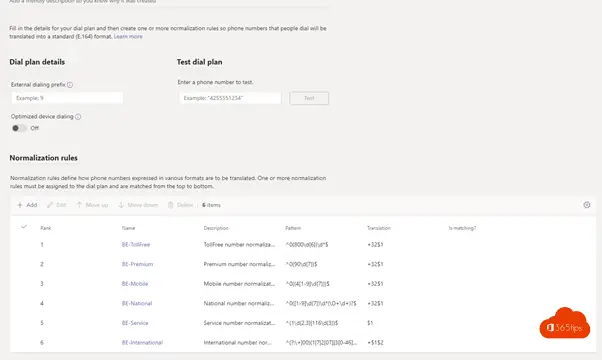Click the Test button

tap(309, 98)
